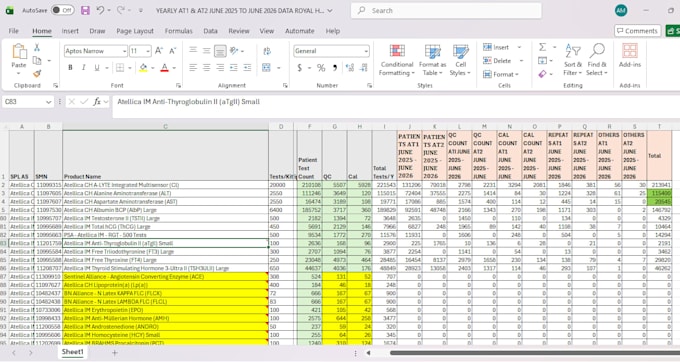Switch to the Insert tab
This screenshot has height=362, width=680.
[70, 31]
